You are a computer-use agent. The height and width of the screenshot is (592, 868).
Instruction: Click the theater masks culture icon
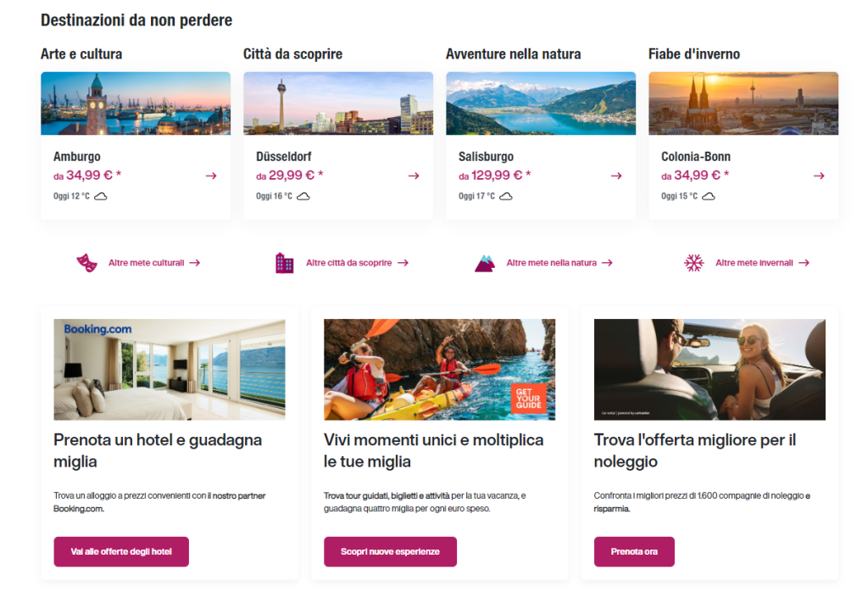(x=87, y=263)
